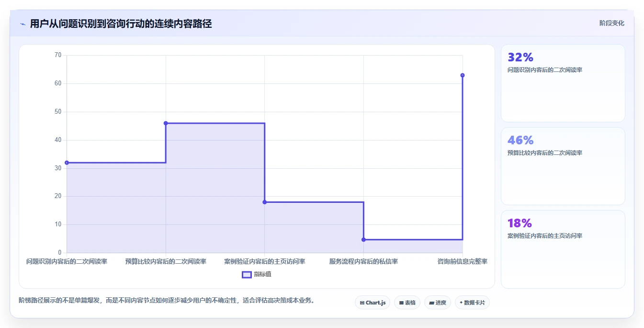
Task: Click y-axis tick label 50
Action: [x=58, y=112]
